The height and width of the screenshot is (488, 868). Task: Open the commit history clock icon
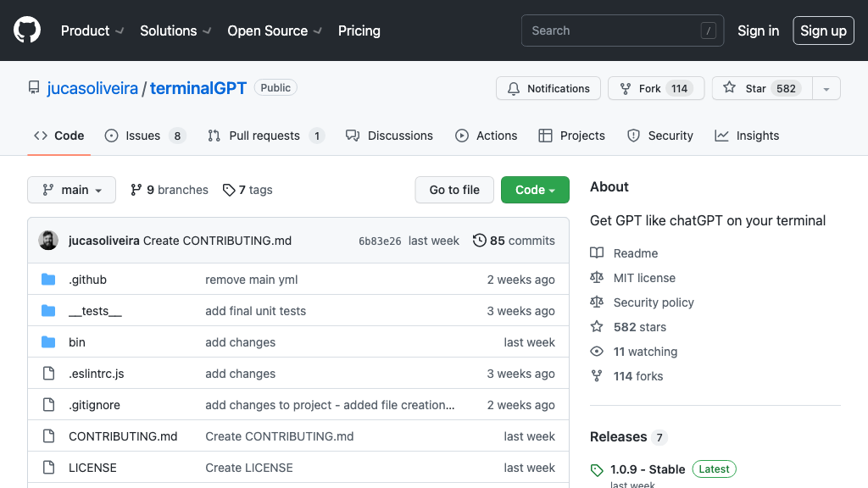click(480, 241)
